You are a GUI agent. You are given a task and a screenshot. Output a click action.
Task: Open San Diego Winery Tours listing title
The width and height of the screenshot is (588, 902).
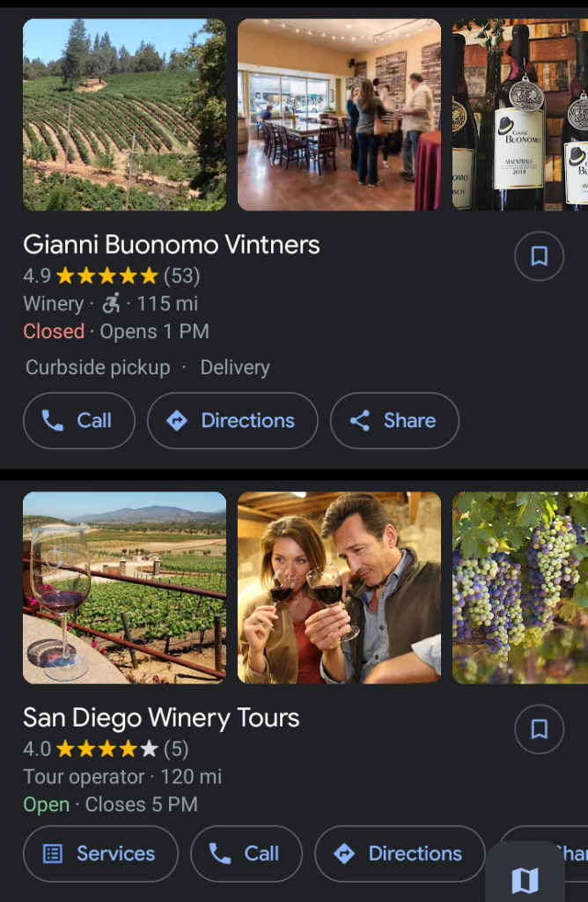click(161, 718)
